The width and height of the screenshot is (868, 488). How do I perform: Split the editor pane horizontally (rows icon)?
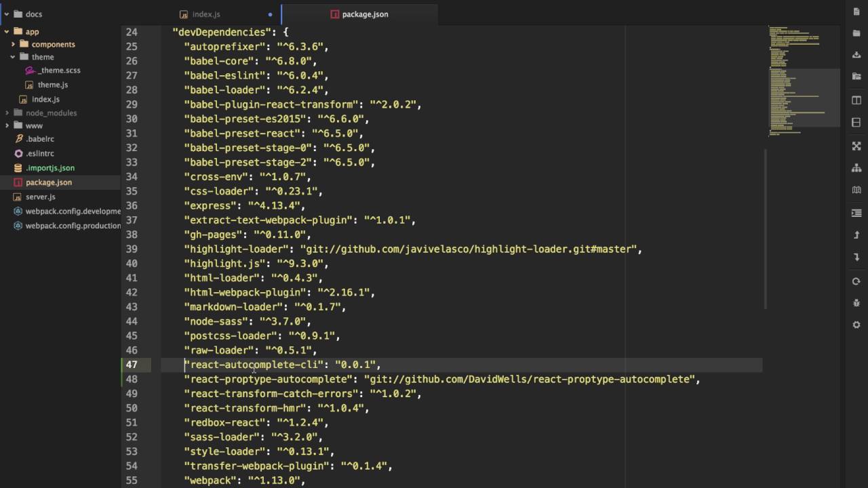pyautogui.click(x=856, y=123)
